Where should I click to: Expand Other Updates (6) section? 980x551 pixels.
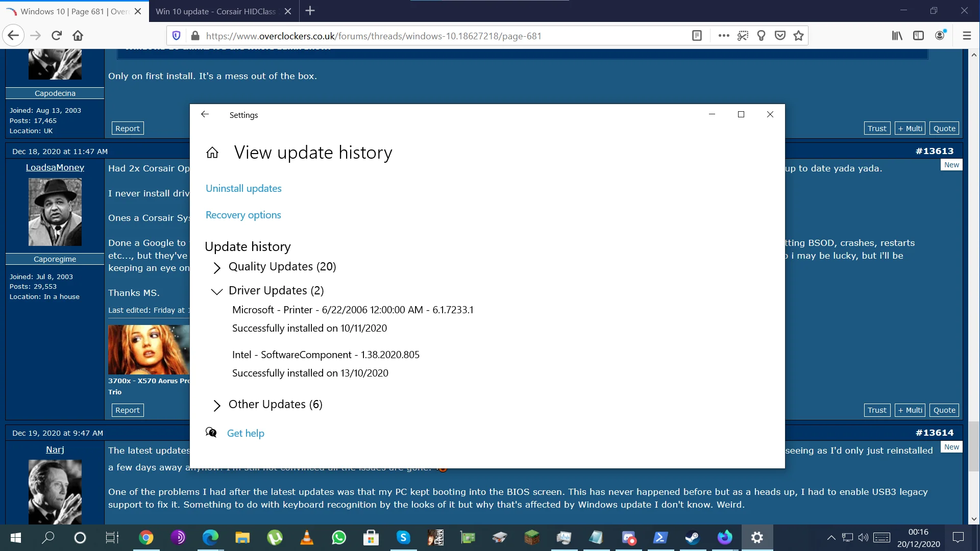(x=268, y=405)
